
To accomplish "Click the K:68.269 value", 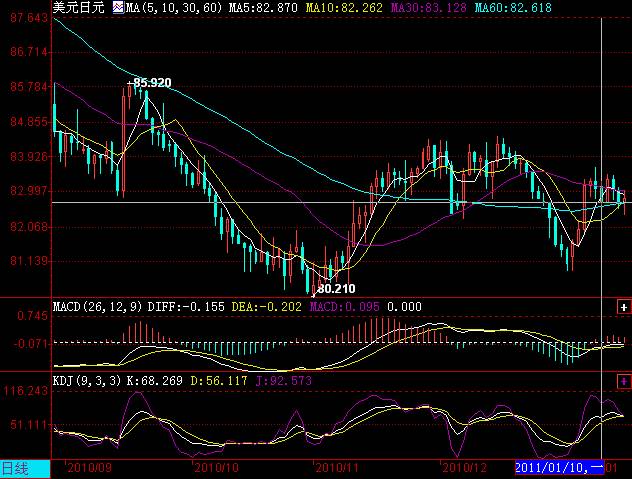I will (154, 381).
